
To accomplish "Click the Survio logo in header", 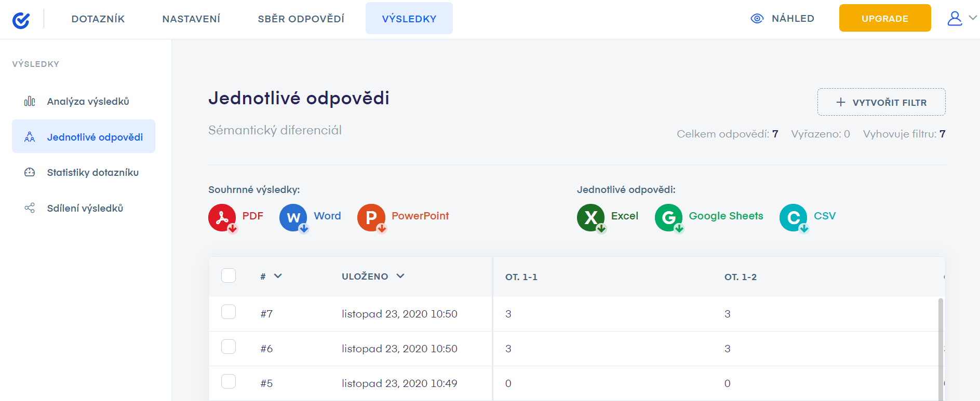I will (21, 20).
